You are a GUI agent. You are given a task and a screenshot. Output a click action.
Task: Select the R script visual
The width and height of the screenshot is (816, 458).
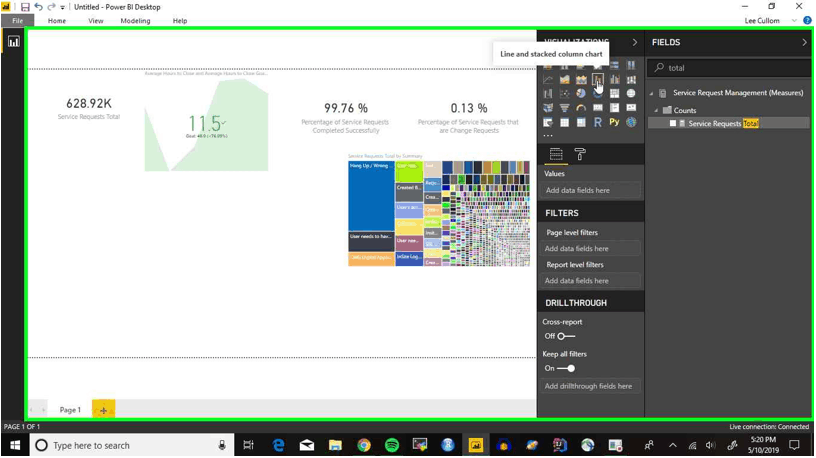[x=598, y=122]
